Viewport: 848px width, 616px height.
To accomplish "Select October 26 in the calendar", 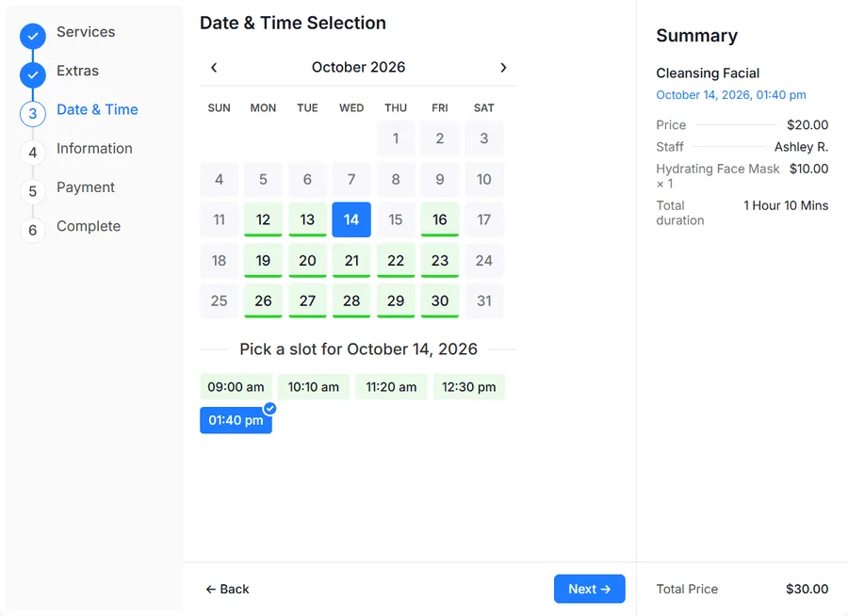I will click(264, 300).
